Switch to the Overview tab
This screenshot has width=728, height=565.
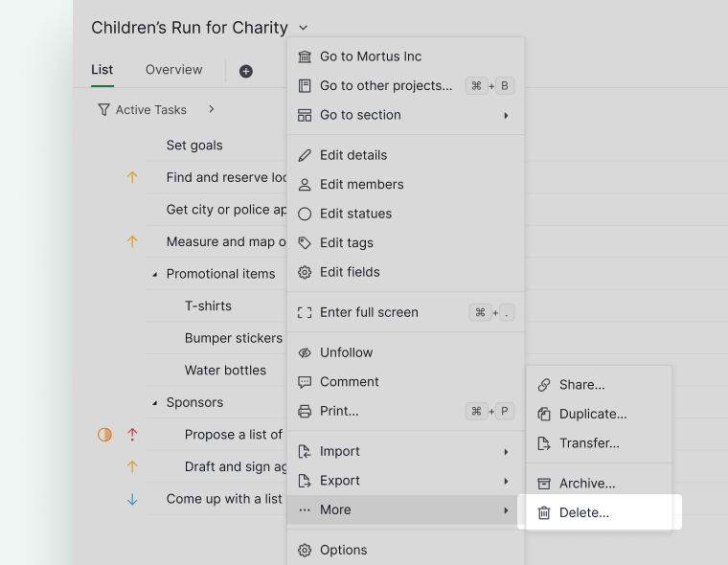pos(173,70)
